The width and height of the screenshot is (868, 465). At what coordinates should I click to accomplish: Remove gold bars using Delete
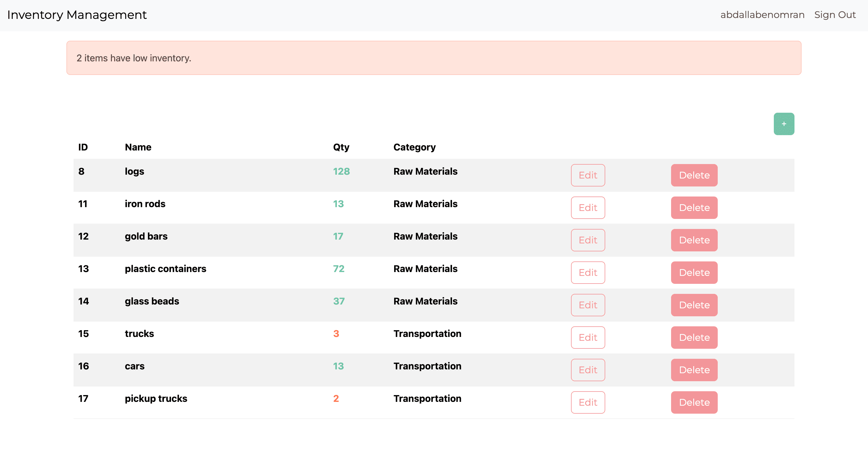click(694, 240)
